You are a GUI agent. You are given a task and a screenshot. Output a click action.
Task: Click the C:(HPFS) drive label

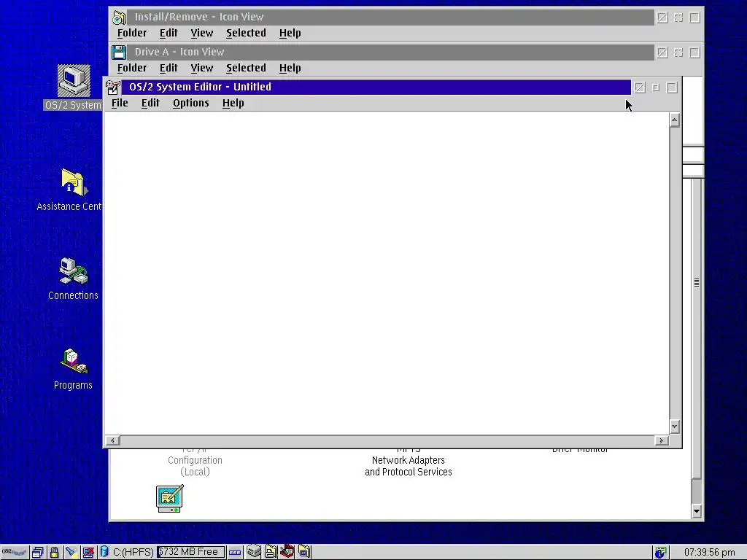[133, 553]
